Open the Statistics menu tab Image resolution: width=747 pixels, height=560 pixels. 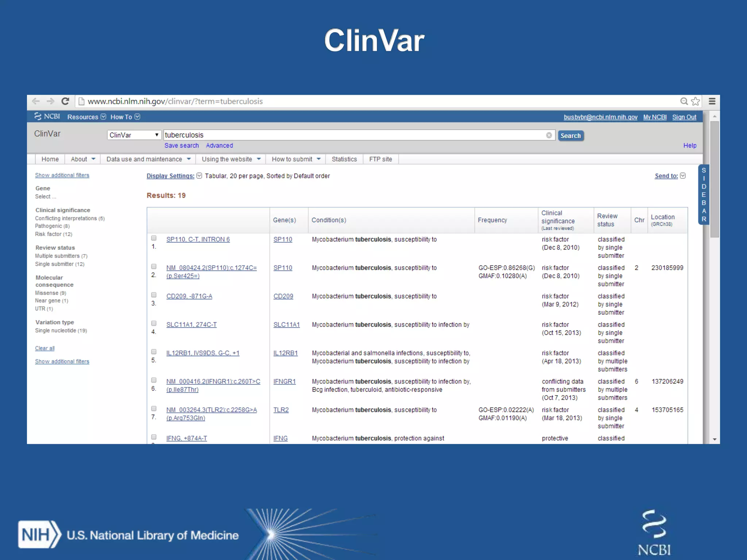(344, 159)
